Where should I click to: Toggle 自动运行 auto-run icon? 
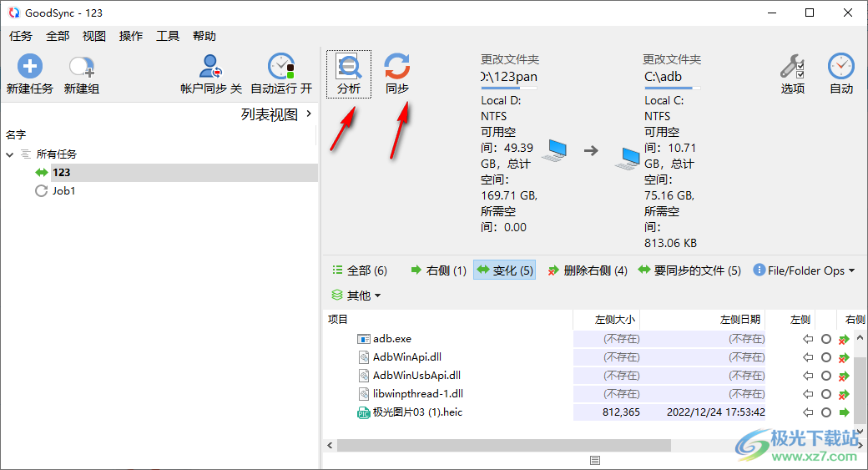281,67
